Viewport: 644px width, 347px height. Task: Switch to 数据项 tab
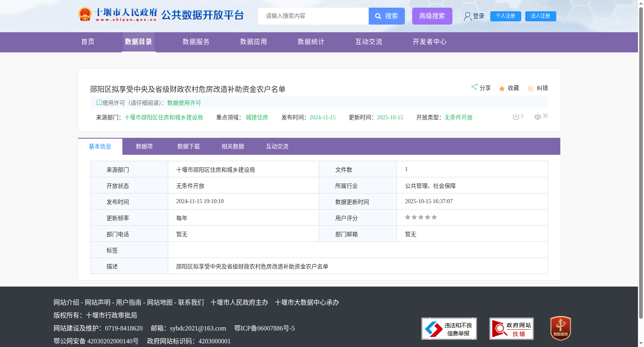[x=144, y=146]
